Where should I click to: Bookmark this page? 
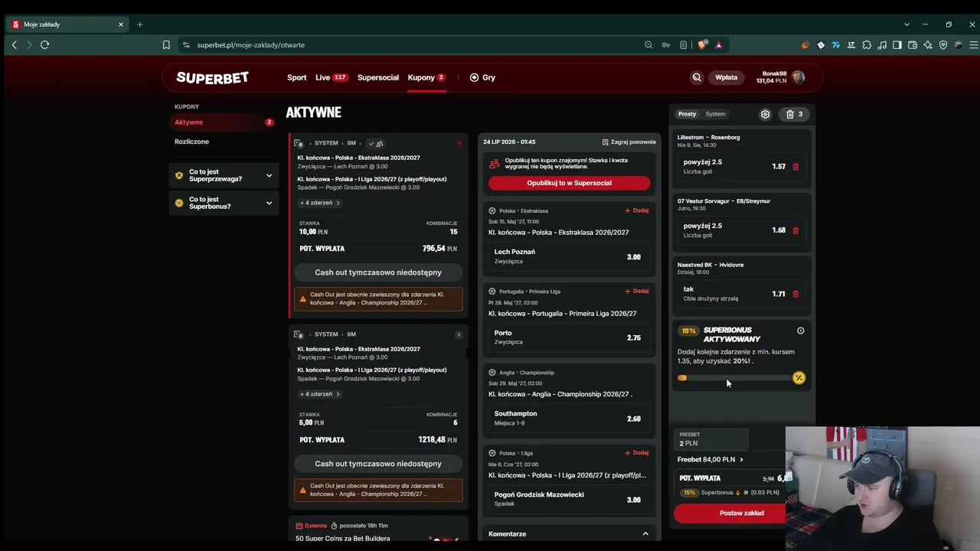click(x=166, y=45)
